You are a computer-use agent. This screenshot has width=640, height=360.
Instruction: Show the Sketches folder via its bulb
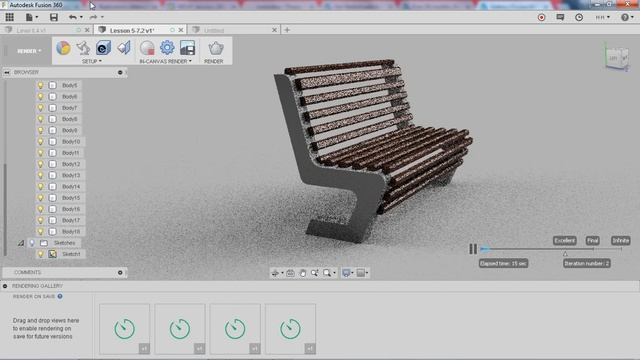point(32,243)
